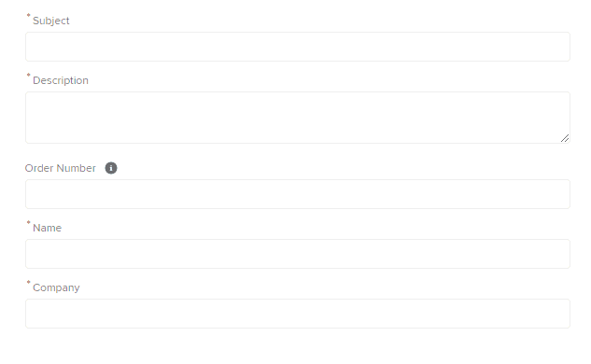The image size is (591, 364).
Task: Click the Name field label
Action: click(x=47, y=228)
